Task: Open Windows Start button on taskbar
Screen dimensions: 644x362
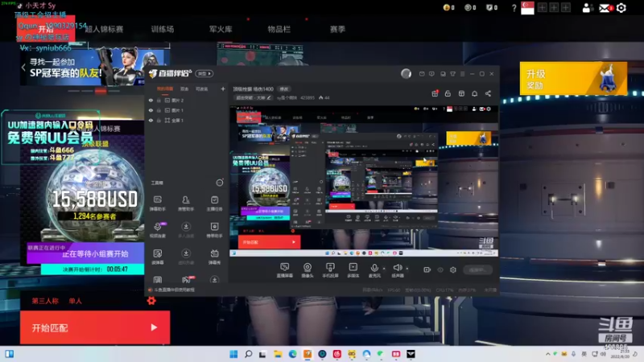Action: pyautogui.click(x=233, y=354)
